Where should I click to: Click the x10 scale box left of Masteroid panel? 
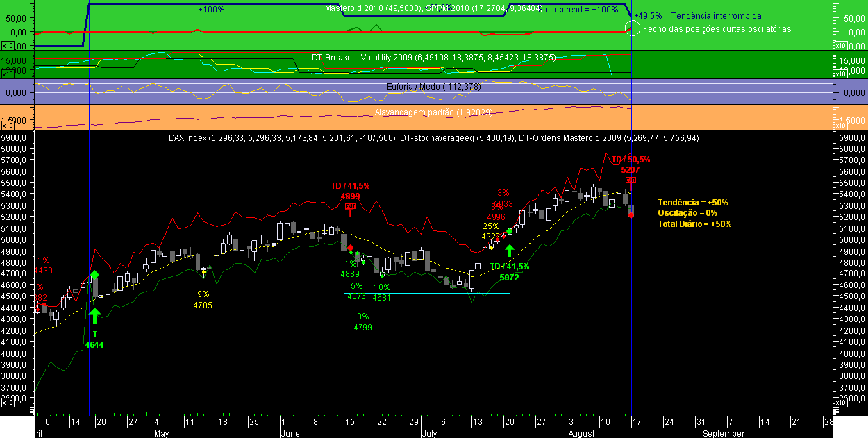[x=8, y=46]
